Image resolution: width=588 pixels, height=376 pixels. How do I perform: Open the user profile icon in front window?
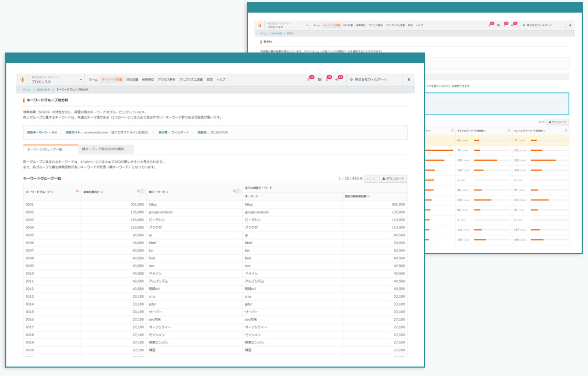(409, 79)
